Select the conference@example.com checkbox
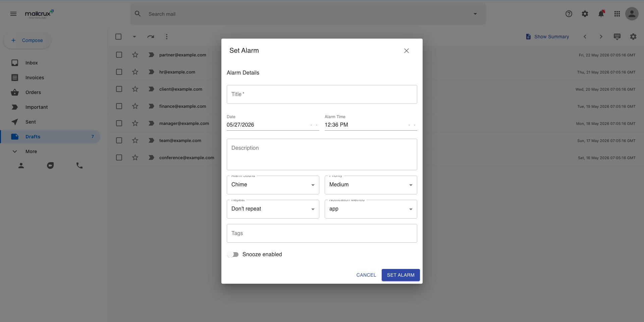This screenshot has height=322, width=644. [x=119, y=157]
